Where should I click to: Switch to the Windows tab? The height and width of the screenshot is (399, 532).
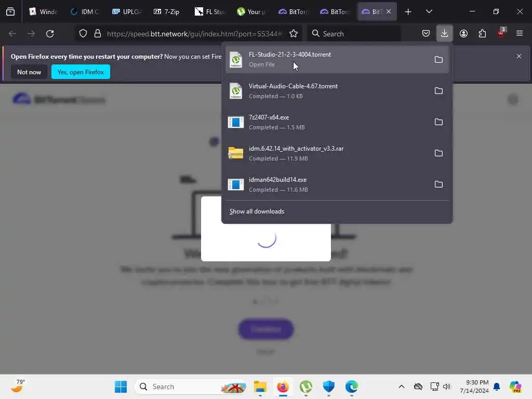tap(43, 12)
